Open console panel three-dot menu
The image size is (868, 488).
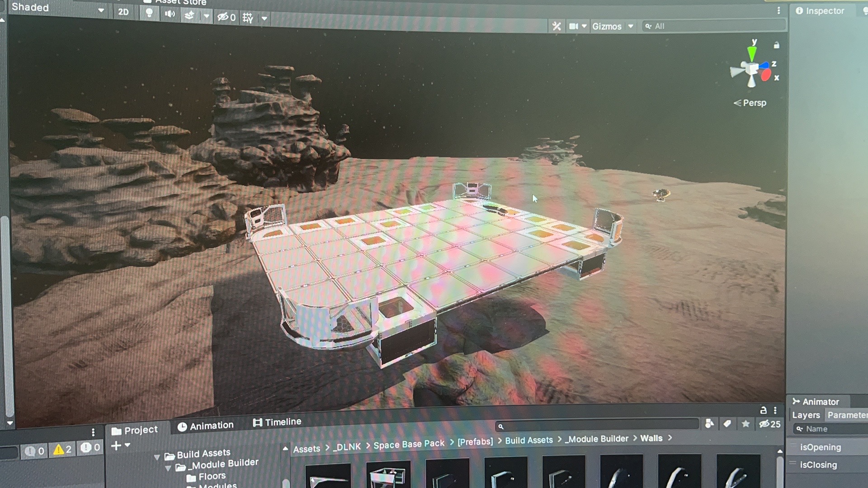coord(93,432)
